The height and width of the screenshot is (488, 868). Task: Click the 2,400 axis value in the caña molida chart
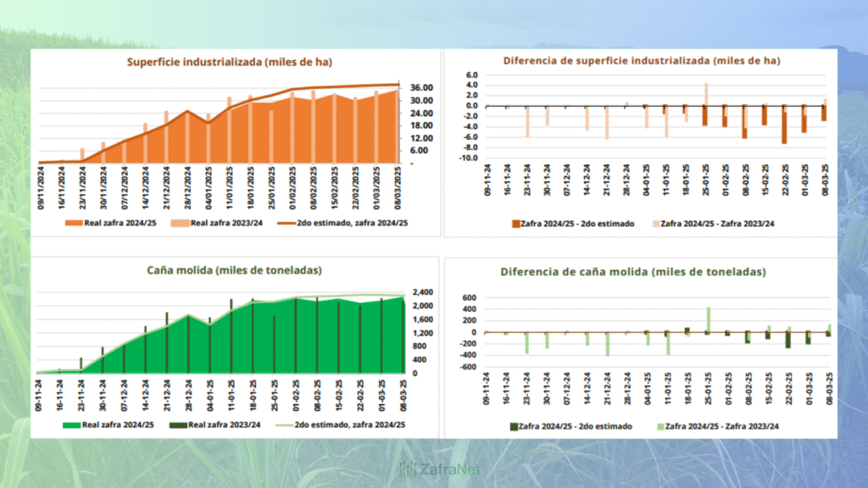421,292
